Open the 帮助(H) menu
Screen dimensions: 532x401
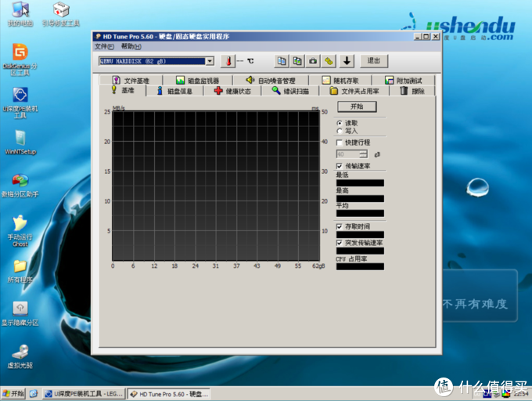pyautogui.click(x=131, y=47)
